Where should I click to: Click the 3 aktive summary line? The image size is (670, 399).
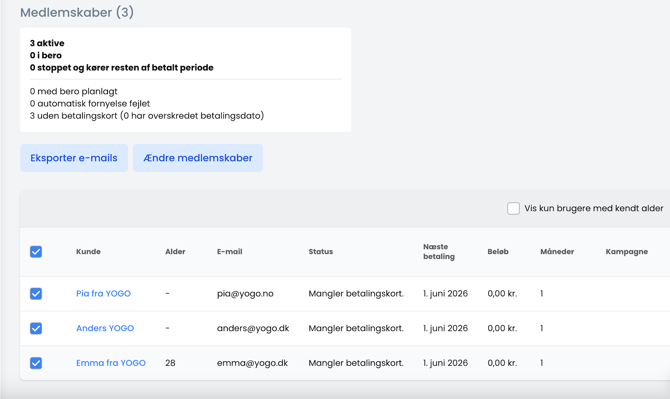click(x=47, y=43)
